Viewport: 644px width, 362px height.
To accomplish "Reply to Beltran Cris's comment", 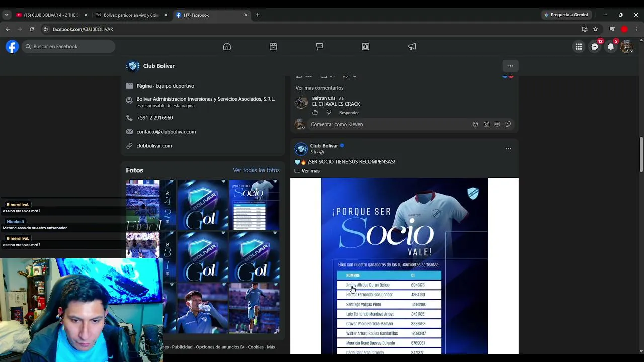I will point(349,113).
